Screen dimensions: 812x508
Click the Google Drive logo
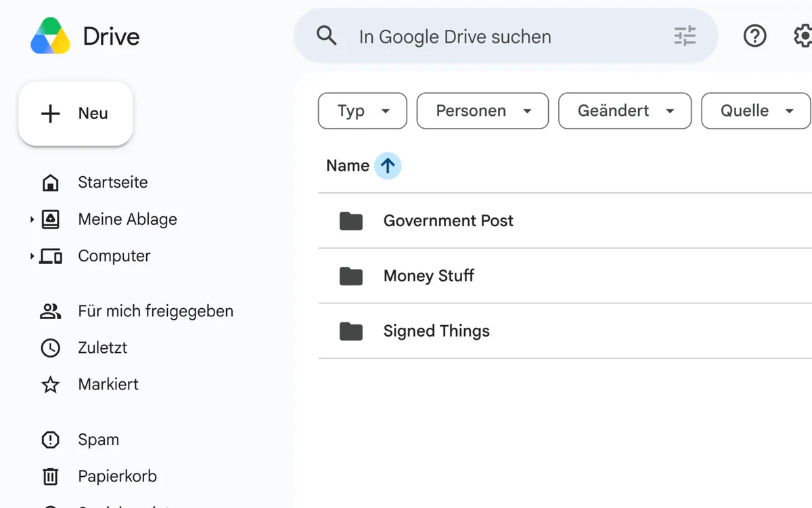click(51, 36)
